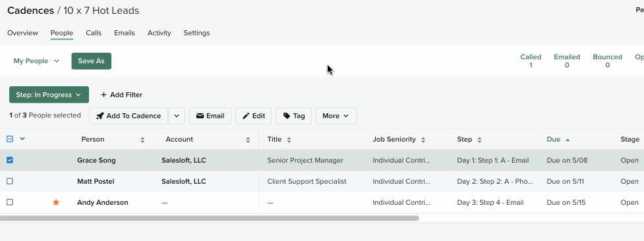Click the horizontal scrollbar under the table
Image resolution: width=644 pixels, height=241 pixels.
210,219
